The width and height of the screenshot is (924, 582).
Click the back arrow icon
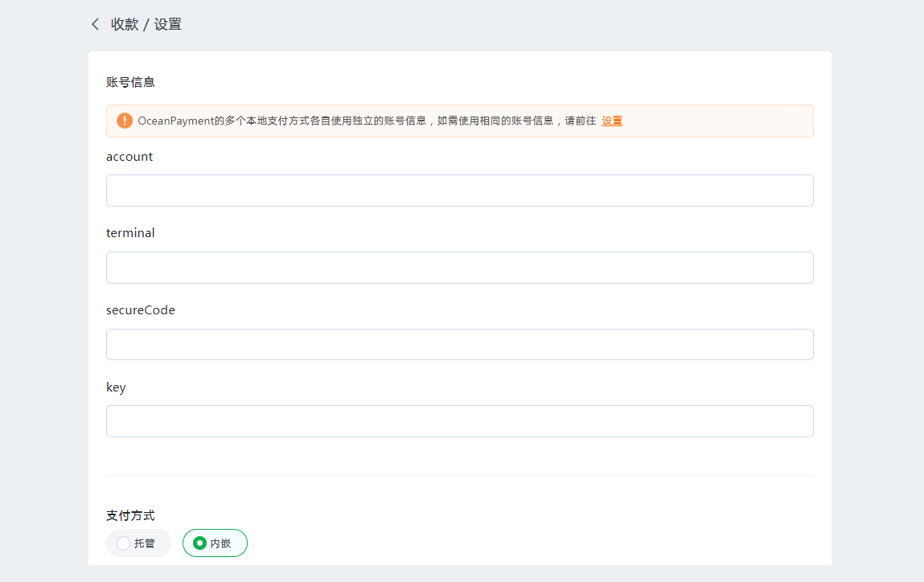(95, 25)
